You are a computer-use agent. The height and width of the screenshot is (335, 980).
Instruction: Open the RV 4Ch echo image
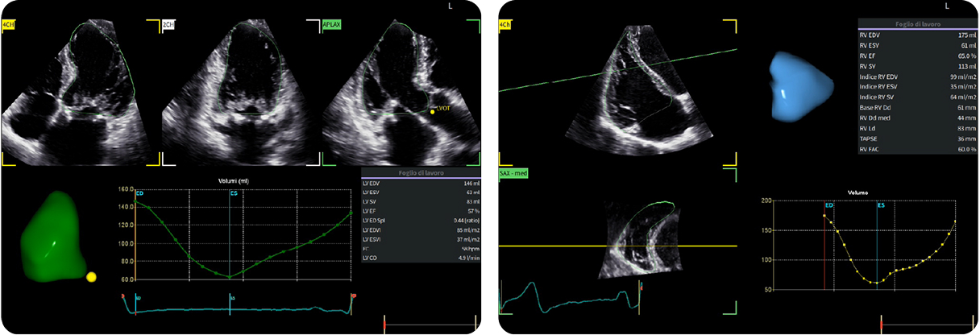point(641,89)
